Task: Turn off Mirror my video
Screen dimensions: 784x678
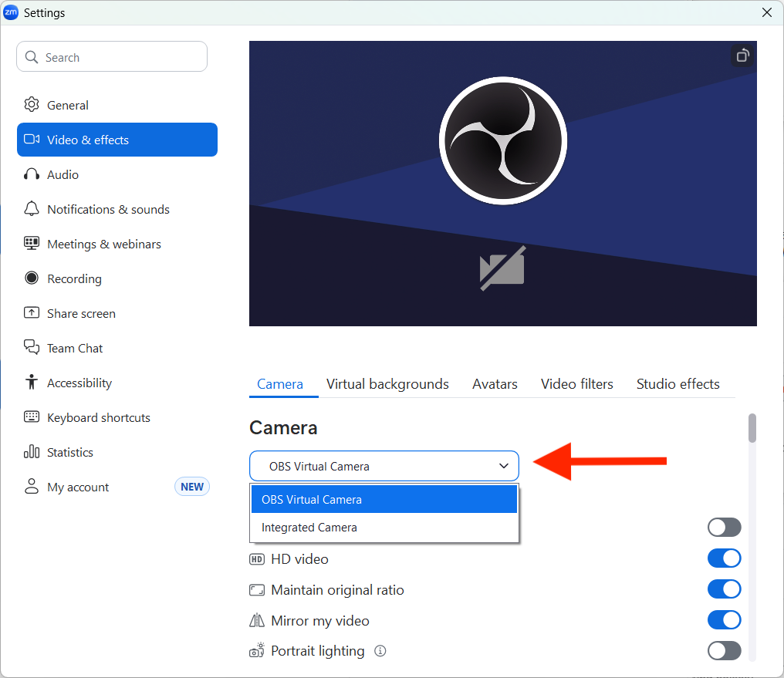Action: [x=724, y=620]
